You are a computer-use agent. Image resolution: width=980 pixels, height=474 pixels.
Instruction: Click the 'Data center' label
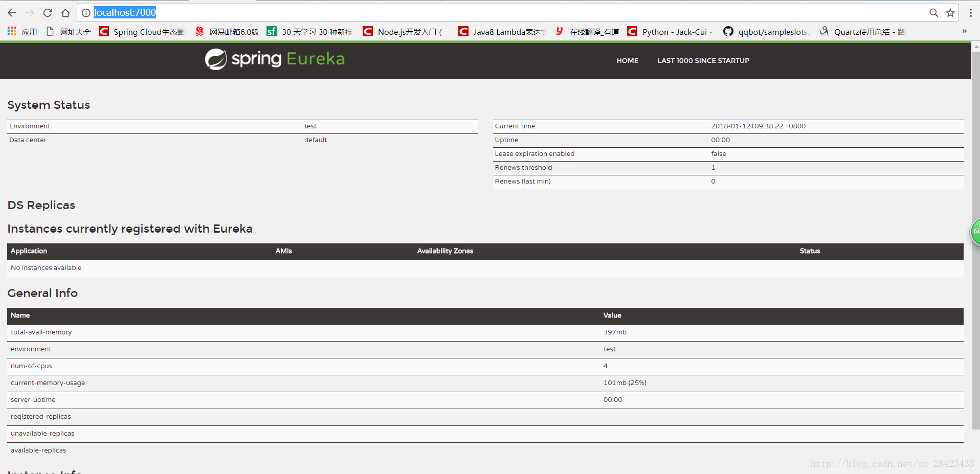click(x=28, y=140)
